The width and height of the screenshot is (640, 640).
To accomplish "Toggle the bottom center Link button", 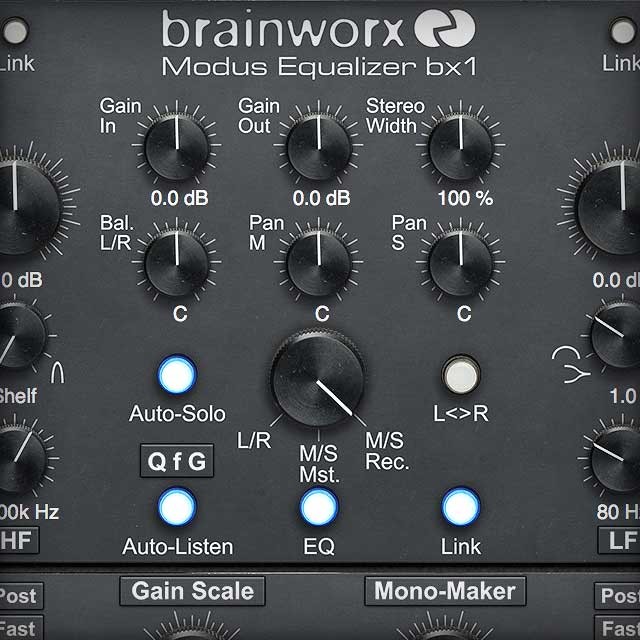I will pos(461,507).
